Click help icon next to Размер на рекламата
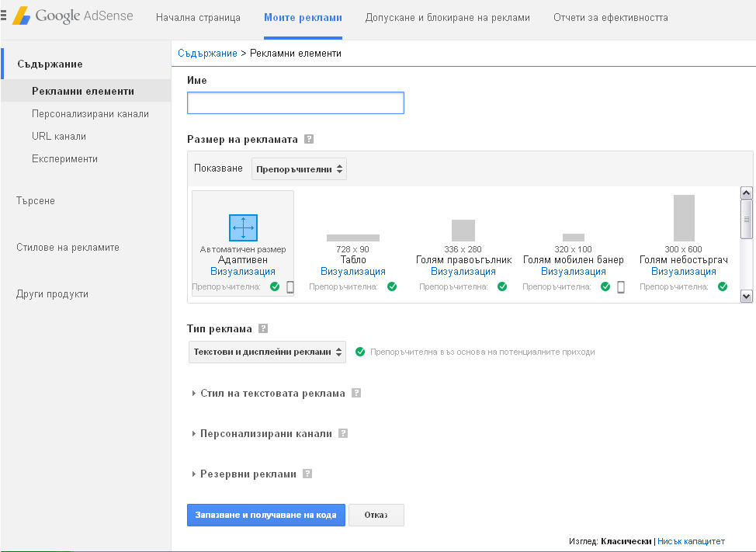 pos(309,139)
